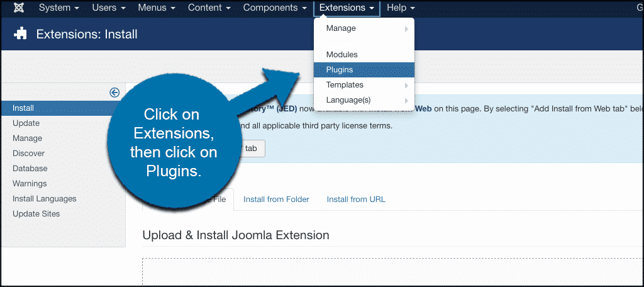
Task: Switch to Install from URL tab
Action: (356, 200)
